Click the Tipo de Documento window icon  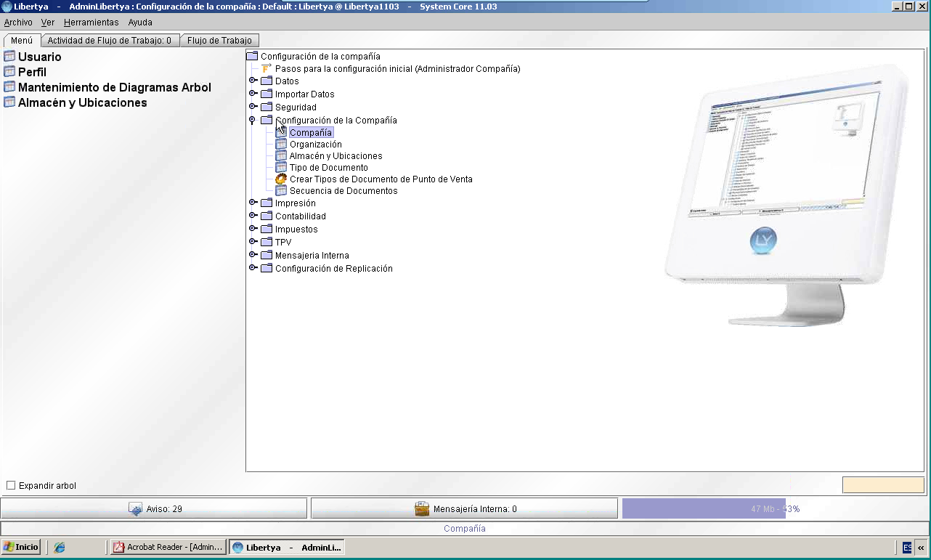[x=281, y=167]
